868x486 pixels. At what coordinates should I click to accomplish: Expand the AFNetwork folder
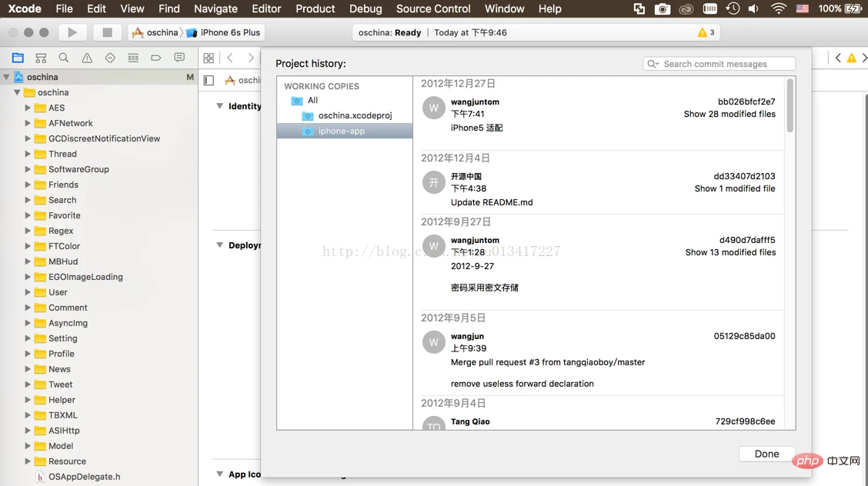click(x=28, y=123)
